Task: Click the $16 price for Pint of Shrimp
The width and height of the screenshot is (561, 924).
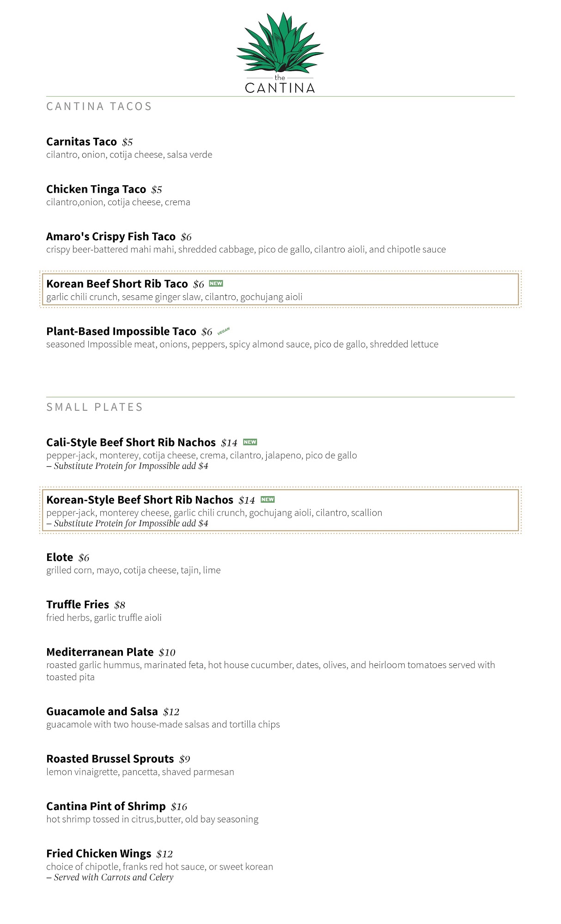Action: 179,807
